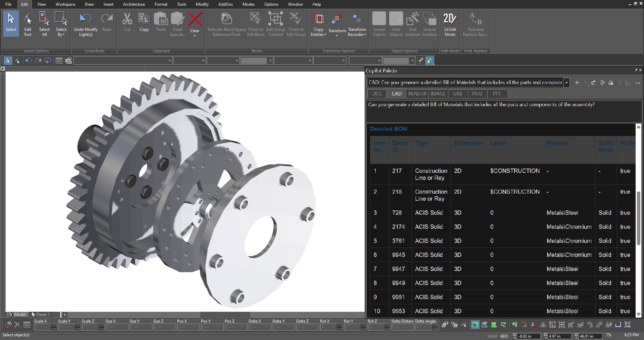This screenshot has height=340, width=644.
Task: Open the AddOns menu
Action: 225,4
